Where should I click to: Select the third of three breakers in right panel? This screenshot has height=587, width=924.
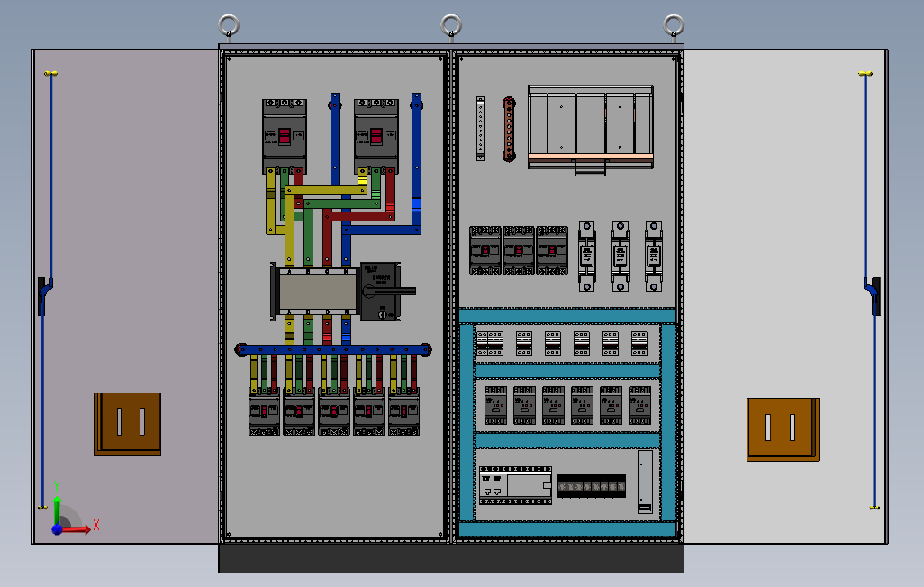click(552, 250)
